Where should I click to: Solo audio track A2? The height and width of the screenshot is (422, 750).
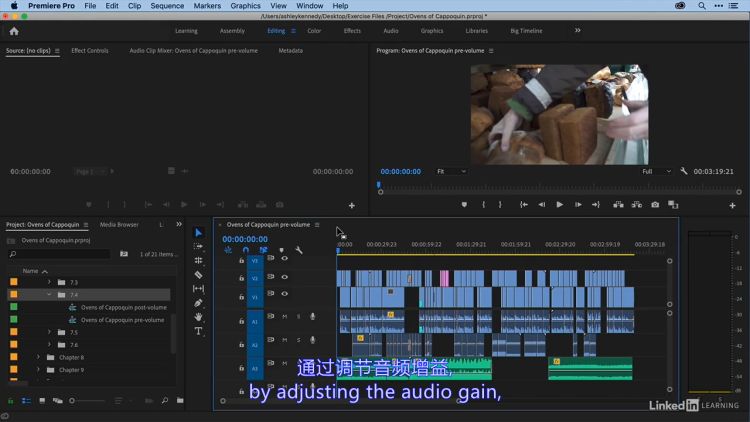298,340
